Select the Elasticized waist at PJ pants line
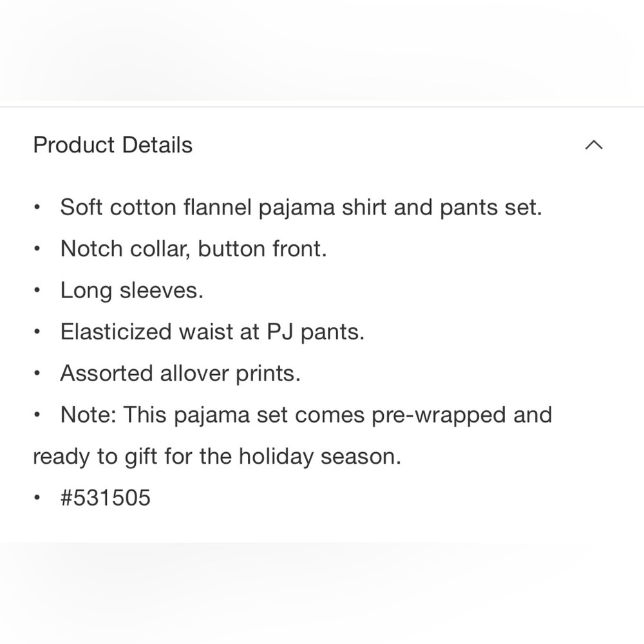This screenshot has width=644, height=644. (212, 332)
